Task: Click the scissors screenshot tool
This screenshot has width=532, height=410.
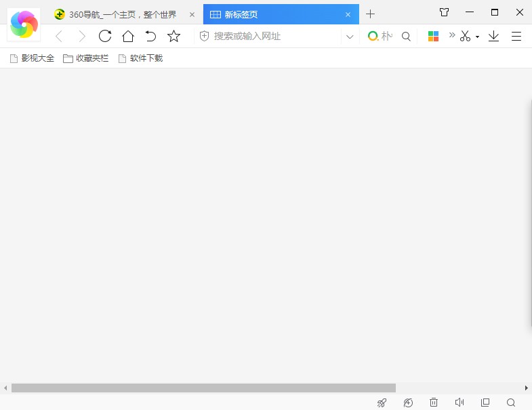Action: [465, 36]
